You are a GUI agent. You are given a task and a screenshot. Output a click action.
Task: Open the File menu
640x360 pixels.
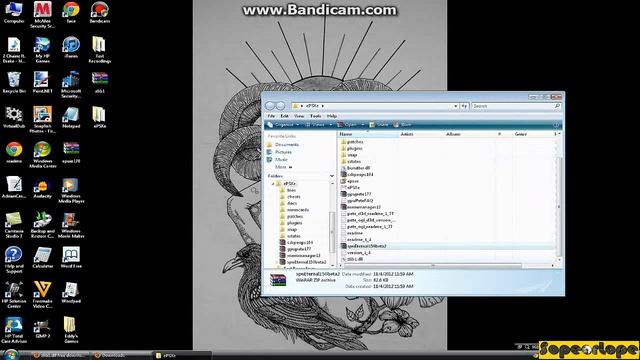(271, 116)
